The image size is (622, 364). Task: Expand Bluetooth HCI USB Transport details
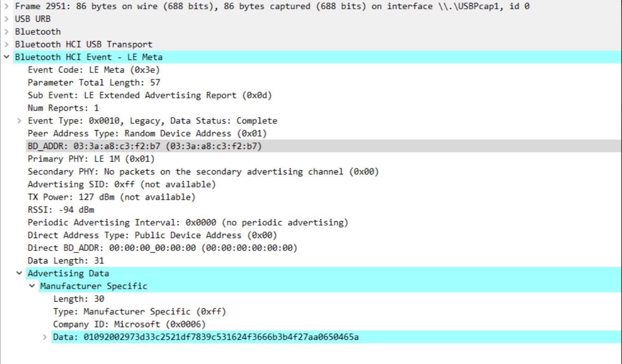click(x=6, y=44)
